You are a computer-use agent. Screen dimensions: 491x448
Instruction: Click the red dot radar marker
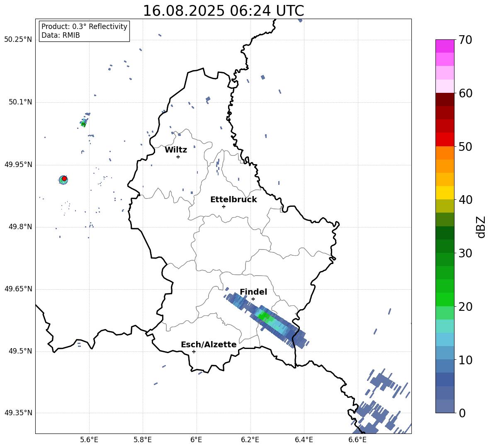pyautogui.click(x=64, y=179)
